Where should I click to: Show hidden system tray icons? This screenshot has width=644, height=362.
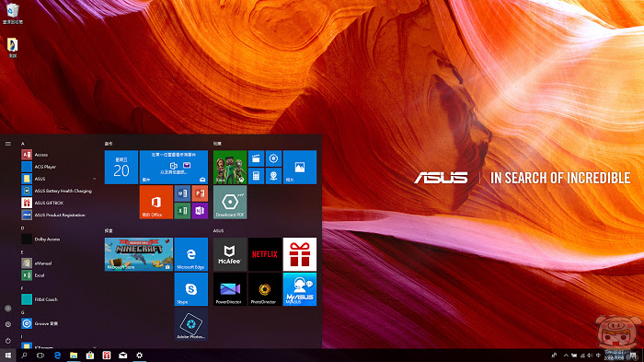[566, 356]
